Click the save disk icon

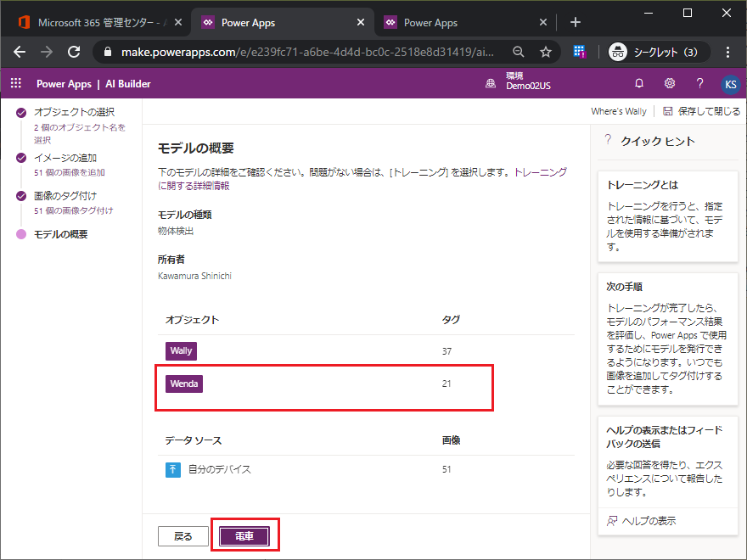668,111
